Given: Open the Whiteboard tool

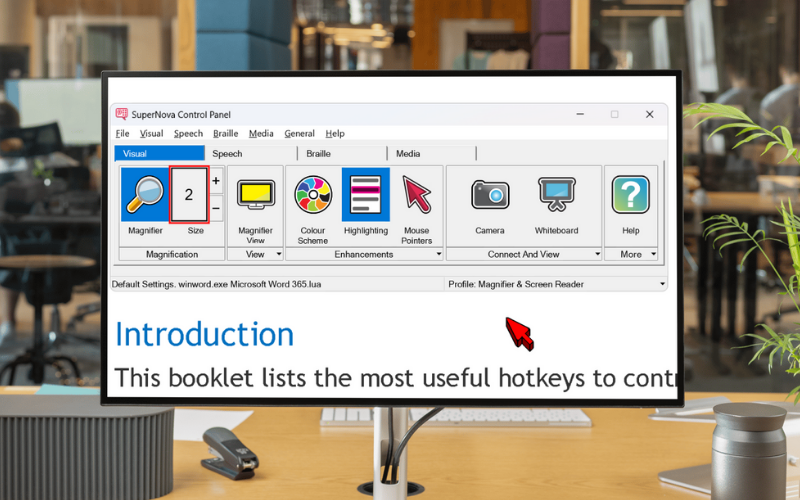Looking at the screenshot, I should [x=557, y=194].
